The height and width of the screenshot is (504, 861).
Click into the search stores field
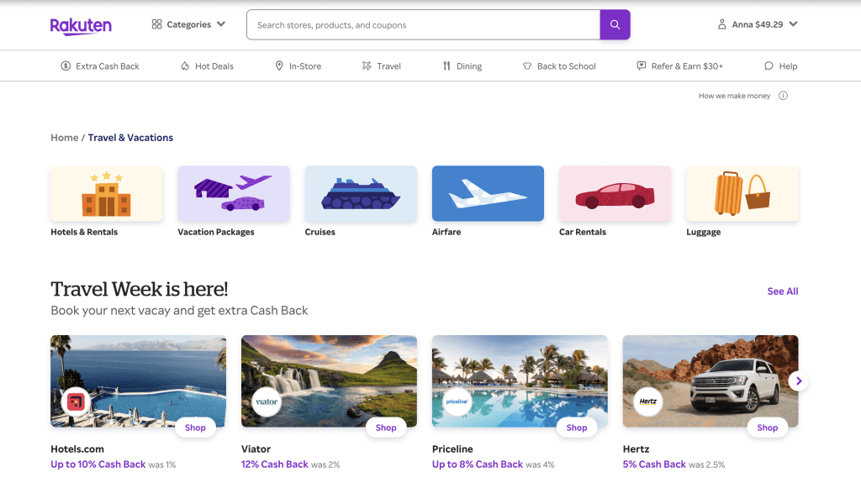424,24
